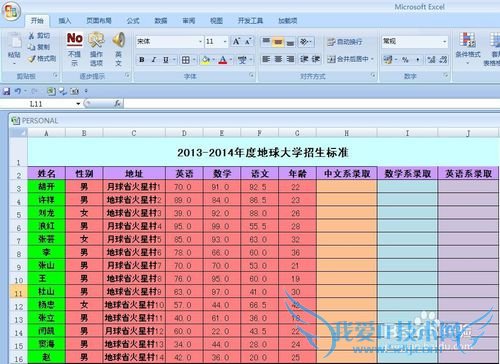Open Merge & Center (合并后居中) dropdown arrow
500x364 pixels.
372,59
